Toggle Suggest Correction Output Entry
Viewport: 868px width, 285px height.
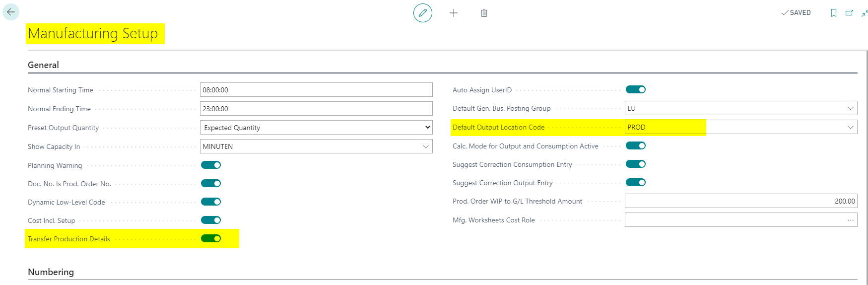click(636, 182)
